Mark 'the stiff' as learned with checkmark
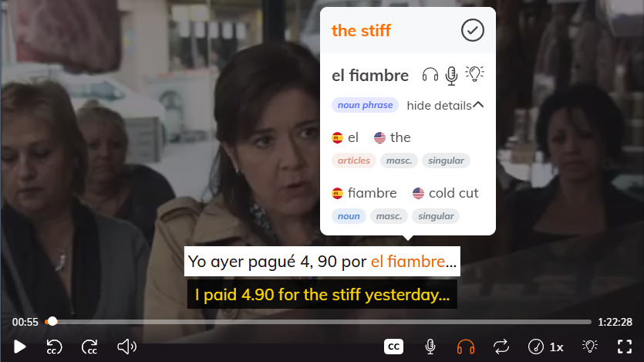The image size is (644, 362). point(472,30)
